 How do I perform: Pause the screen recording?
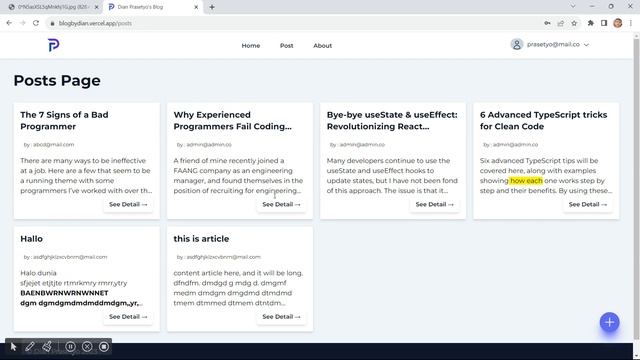tap(70, 347)
